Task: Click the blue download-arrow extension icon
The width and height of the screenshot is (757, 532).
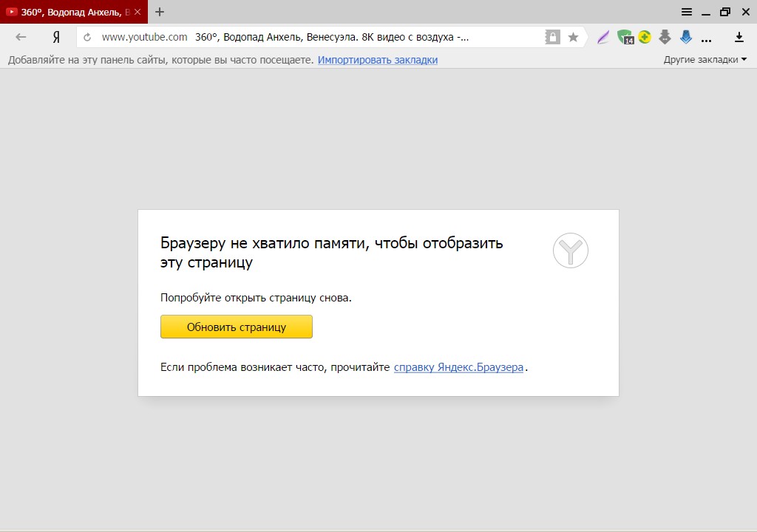Action: tap(685, 37)
